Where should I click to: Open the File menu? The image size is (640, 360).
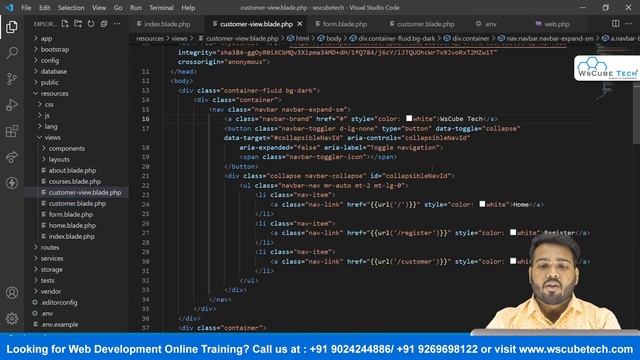[26, 8]
